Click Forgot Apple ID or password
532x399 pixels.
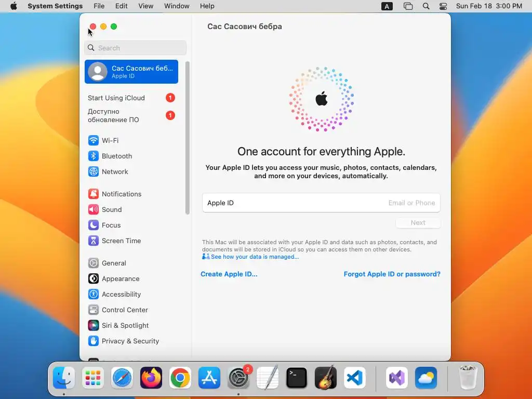tap(392, 274)
